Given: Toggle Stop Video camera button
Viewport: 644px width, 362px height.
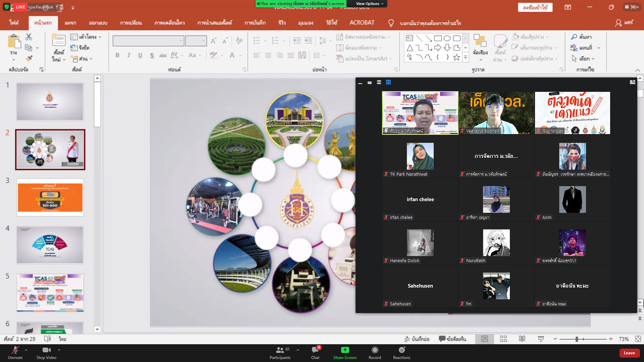Looking at the screenshot, I should pos(46,350).
